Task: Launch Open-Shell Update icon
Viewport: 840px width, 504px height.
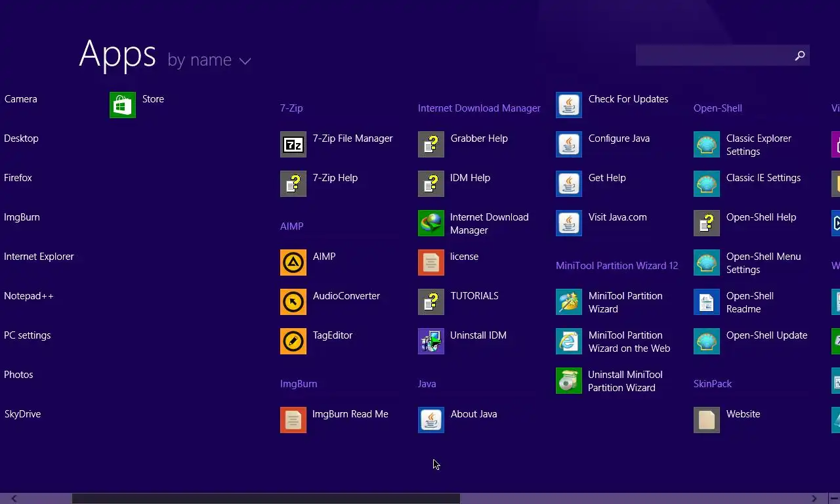Action: 707,341
